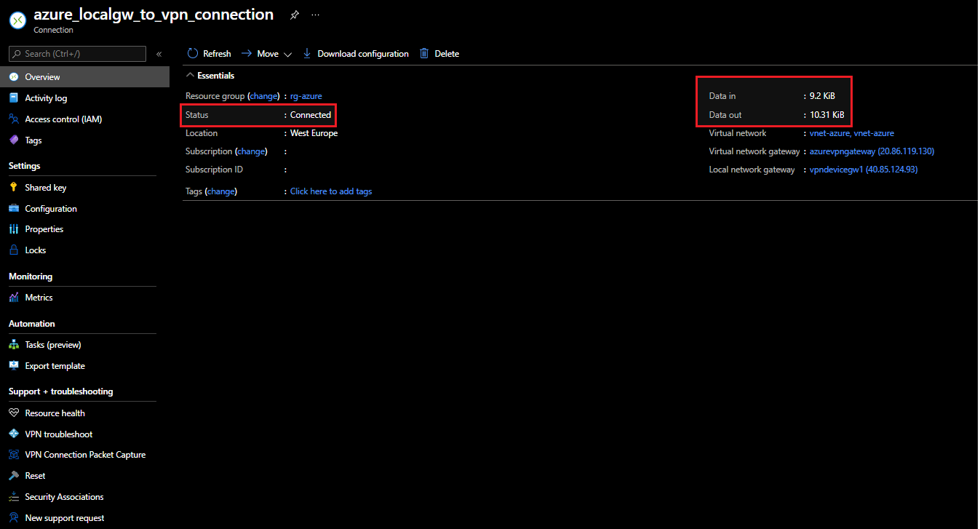Open VPN Connection Packet Capture
The height and width of the screenshot is (529, 980).
point(84,455)
